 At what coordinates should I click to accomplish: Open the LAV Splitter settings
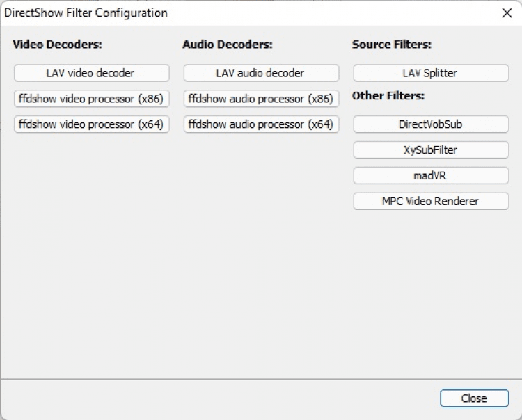431,73
